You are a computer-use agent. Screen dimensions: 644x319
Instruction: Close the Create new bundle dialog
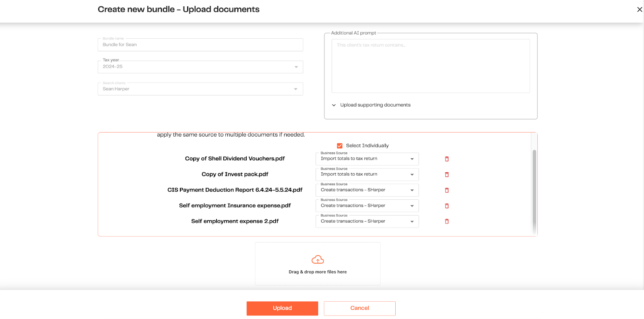(640, 9)
